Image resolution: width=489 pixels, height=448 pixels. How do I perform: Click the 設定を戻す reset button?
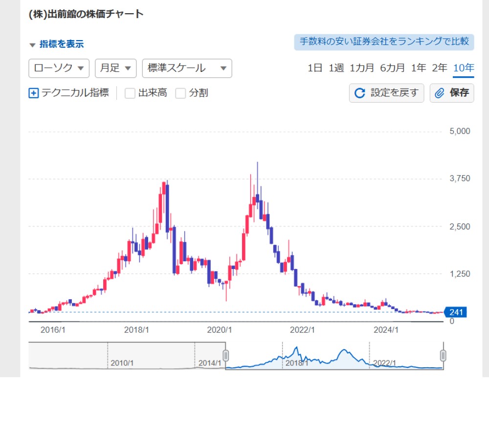tap(386, 93)
